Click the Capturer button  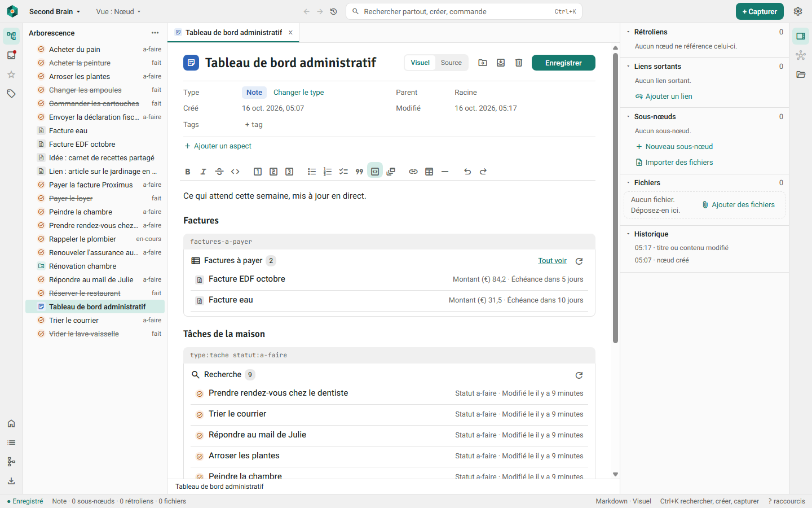[x=760, y=11]
